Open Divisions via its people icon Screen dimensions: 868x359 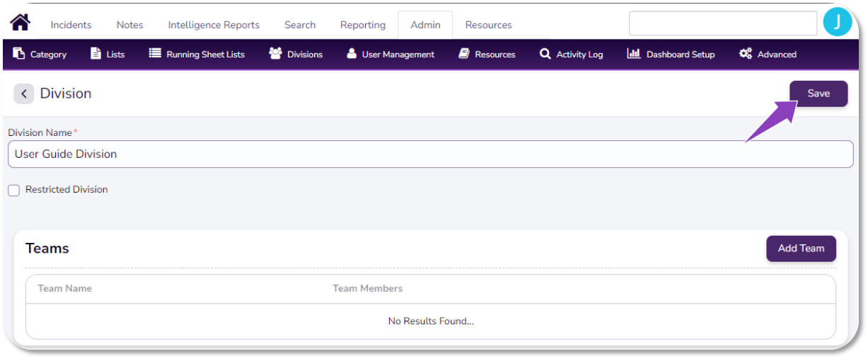click(275, 54)
